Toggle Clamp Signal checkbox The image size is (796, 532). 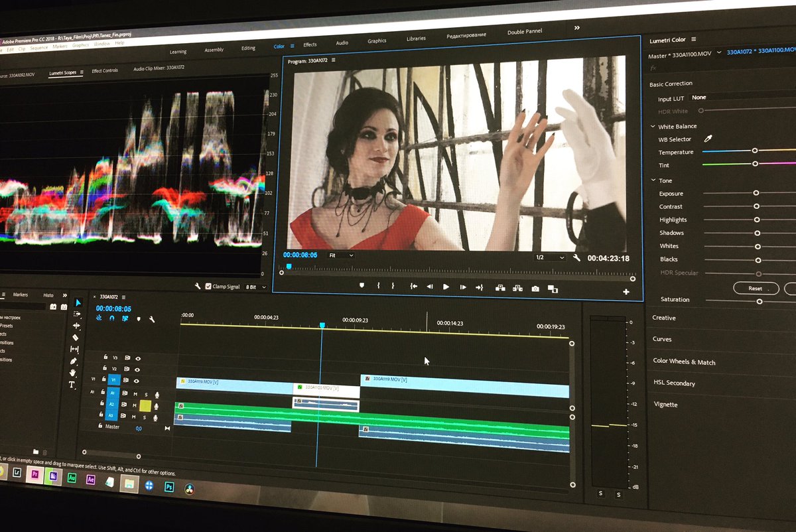208,287
